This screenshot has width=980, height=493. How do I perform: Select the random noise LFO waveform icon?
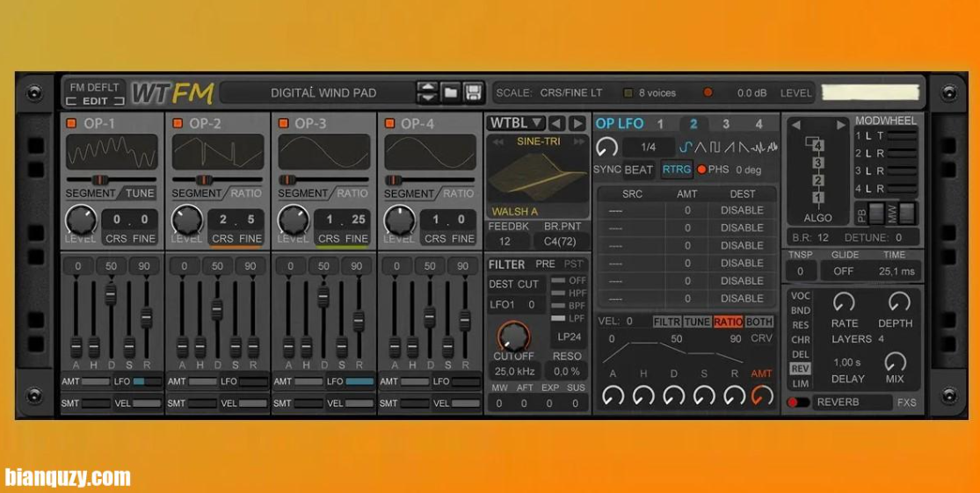coord(759,148)
